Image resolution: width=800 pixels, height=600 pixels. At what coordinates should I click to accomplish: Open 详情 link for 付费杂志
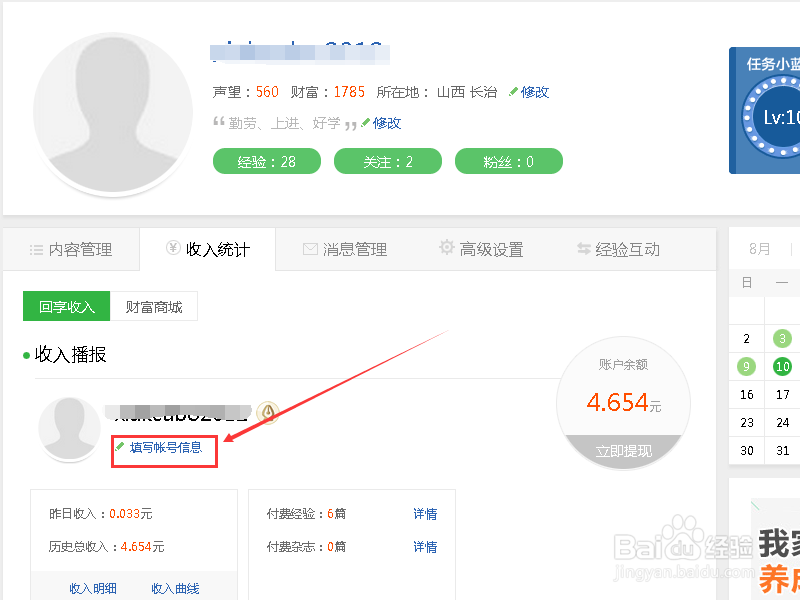[x=425, y=547]
